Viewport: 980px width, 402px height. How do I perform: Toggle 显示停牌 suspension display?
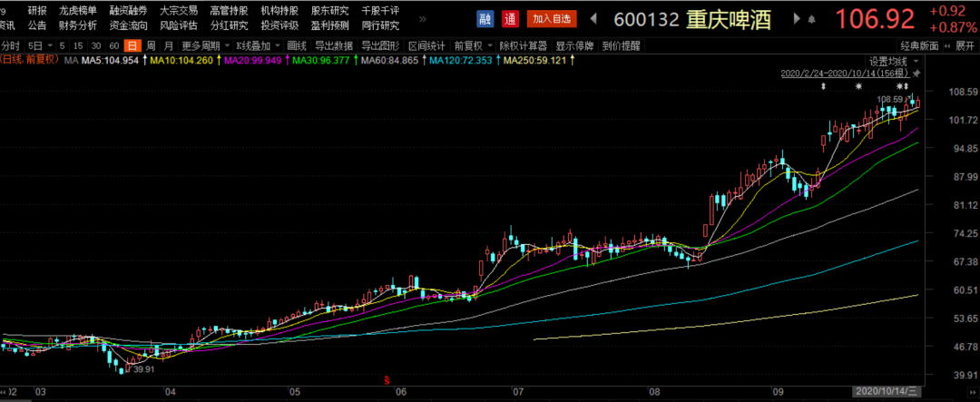click(574, 45)
